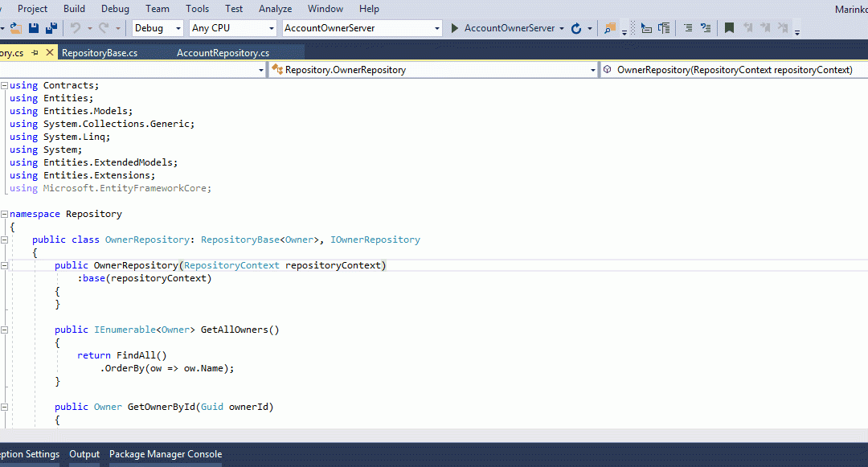Screen dimensions: 868x467
Task: Collapse the GetAllOwners method region
Action: [5, 330]
